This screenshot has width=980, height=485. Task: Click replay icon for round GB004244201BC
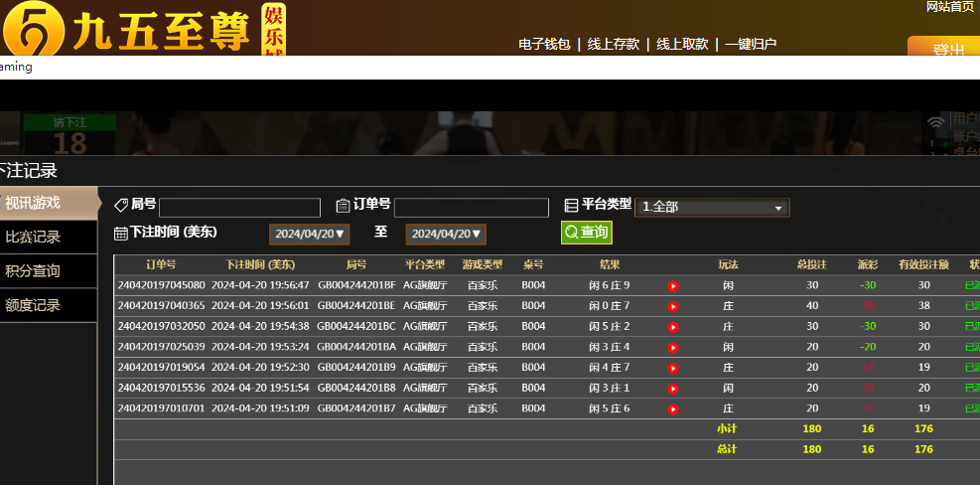(x=673, y=327)
